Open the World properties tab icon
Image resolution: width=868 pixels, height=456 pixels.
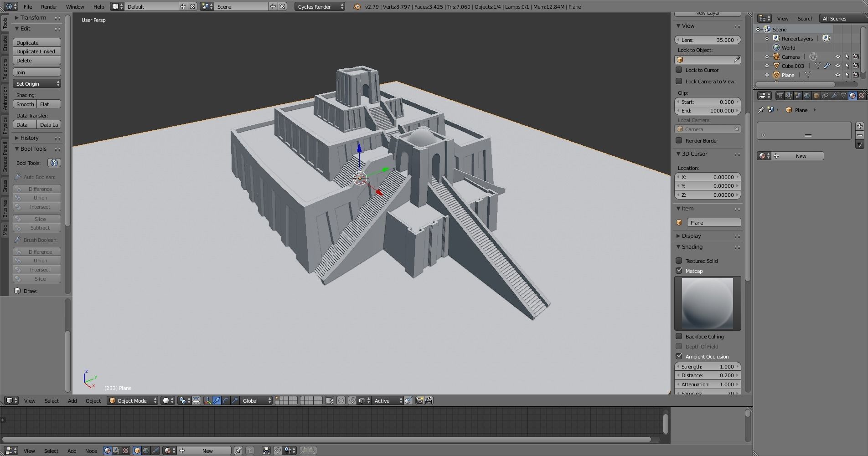pyautogui.click(x=807, y=96)
